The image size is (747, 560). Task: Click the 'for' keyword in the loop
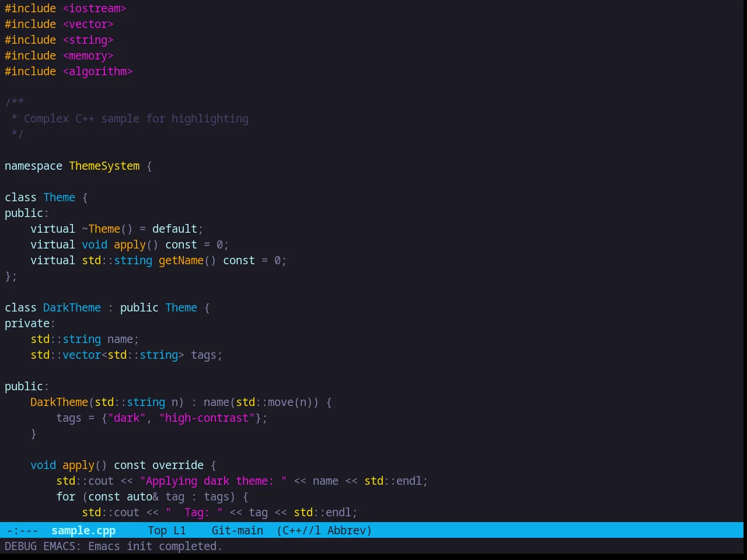click(65, 496)
